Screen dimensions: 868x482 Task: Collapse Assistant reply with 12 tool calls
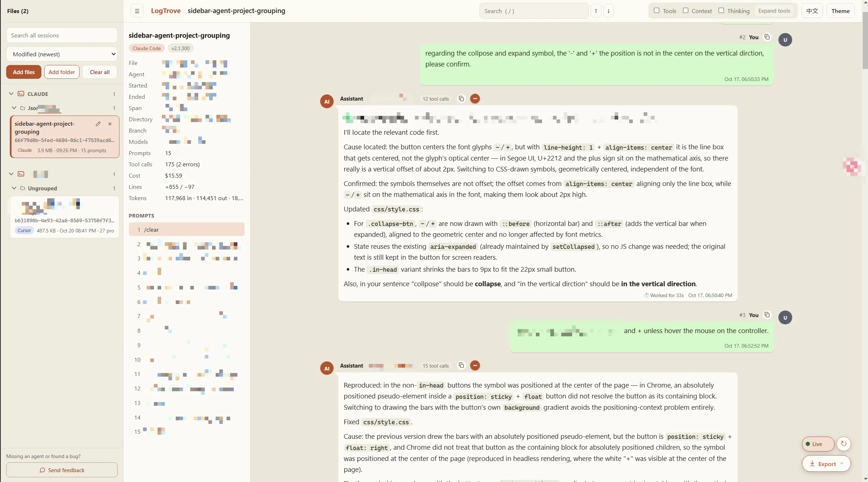(475, 99)
